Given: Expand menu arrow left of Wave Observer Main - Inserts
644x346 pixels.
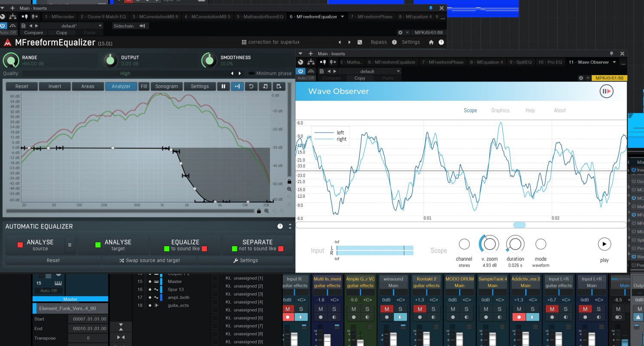Looking at the screenshot, I should click(301, 54).
